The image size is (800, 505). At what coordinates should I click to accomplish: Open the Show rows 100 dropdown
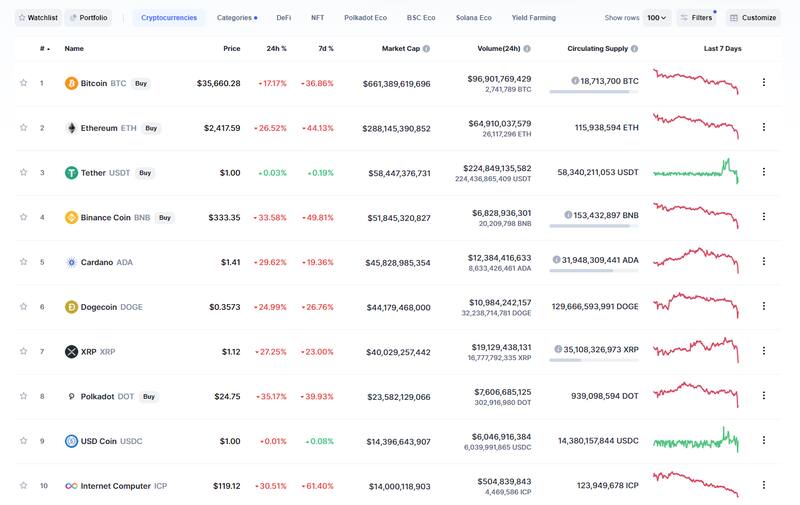pyautogui.click(x=657, y=17)
